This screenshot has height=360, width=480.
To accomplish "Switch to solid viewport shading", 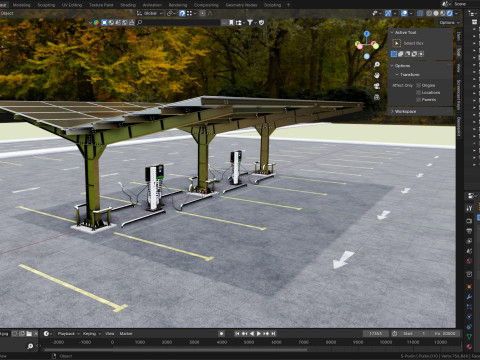I will point(436,13).
